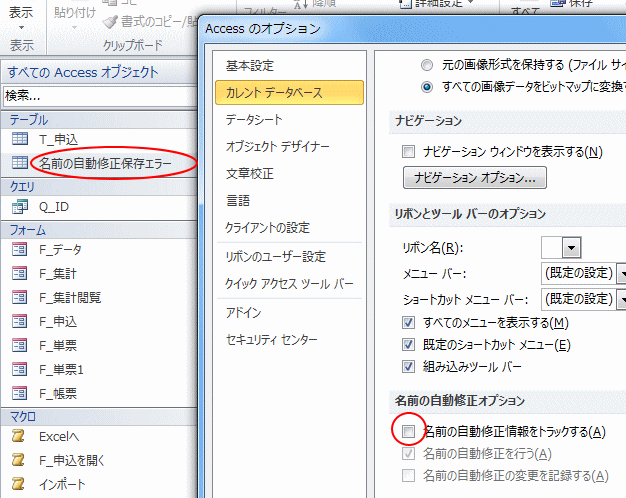Image resolution: width=626 pixels, height=498 pixels.
Task: Select クライアントの設定 options category
Action: click(x=289, y=228)
